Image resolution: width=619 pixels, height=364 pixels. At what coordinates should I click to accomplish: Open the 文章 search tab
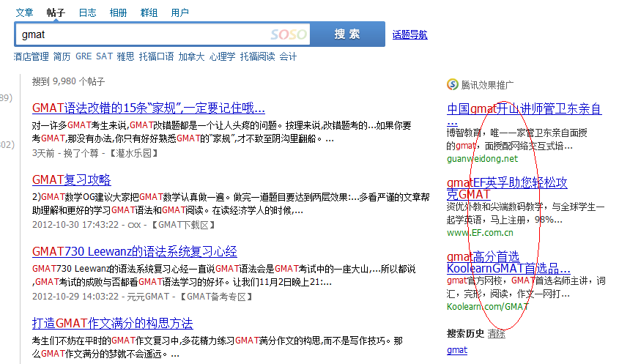[24, 12]
